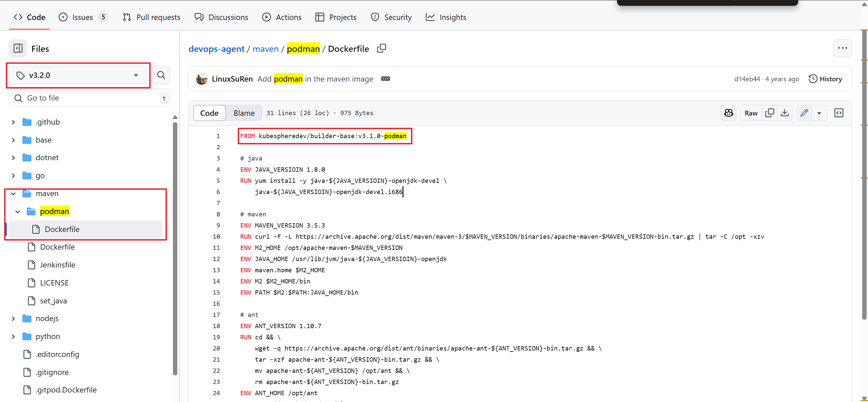Collapse the podman folder chevron

pos(18,212)
